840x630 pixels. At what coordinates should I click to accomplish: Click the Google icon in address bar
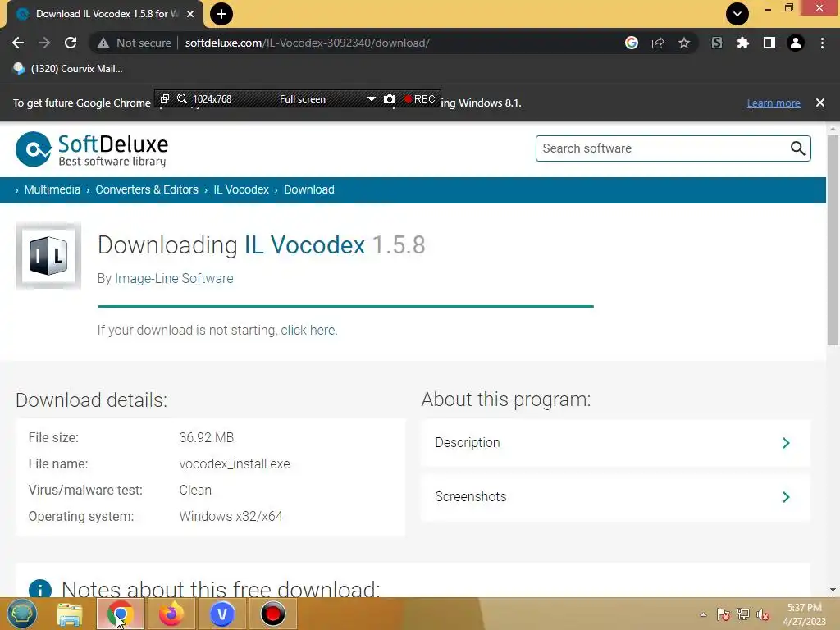pyautogui.click(x=632, y=43)
